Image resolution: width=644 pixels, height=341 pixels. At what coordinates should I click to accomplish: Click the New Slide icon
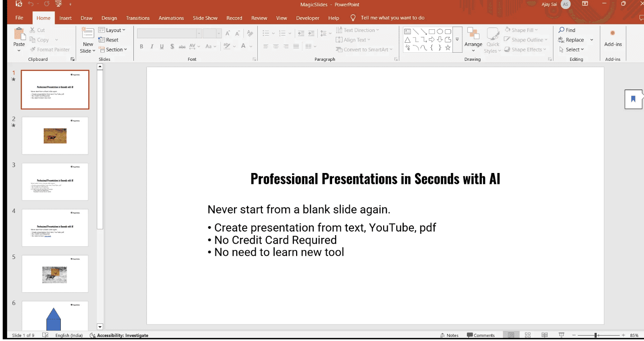tap(88, 33)
